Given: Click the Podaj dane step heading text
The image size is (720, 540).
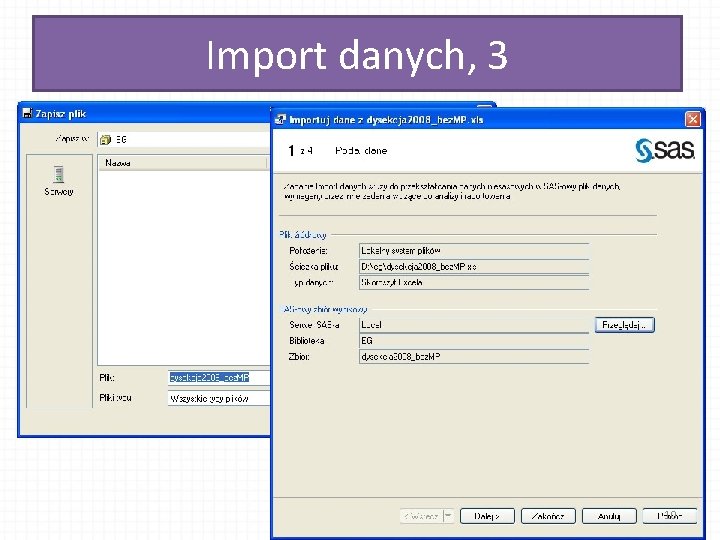Looking at the screenshot, I should click(x=361, y=151).
